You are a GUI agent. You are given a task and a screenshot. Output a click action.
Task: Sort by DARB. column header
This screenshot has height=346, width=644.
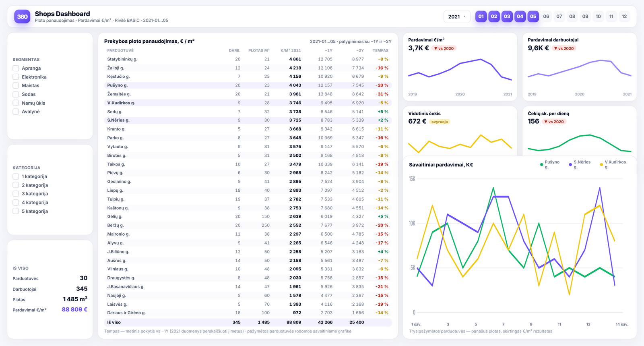(x=235, y=51)
